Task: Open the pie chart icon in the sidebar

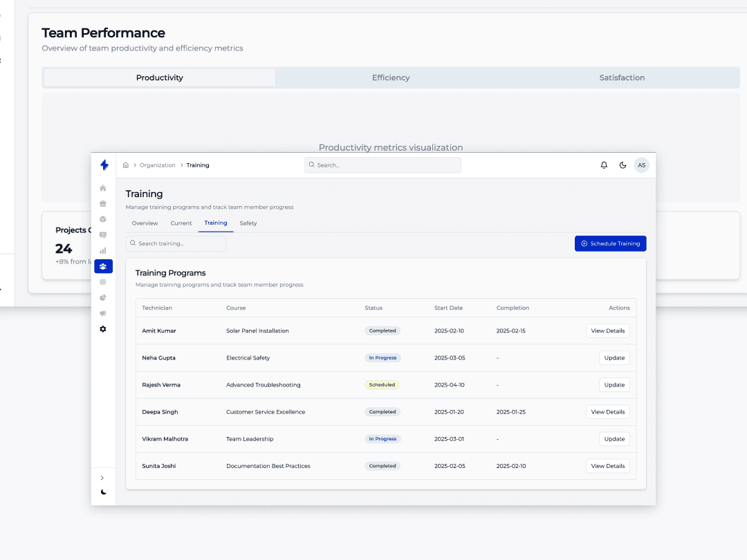Action: (x=103, y=297)
